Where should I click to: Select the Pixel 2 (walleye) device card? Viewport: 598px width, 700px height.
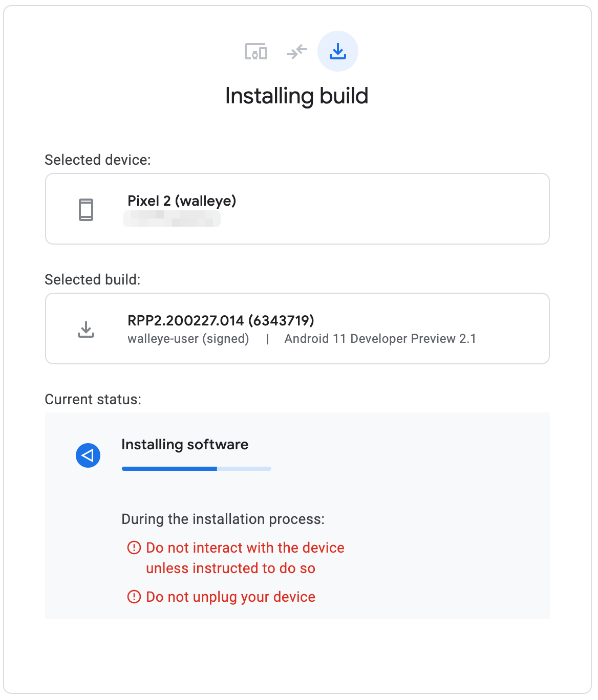[297, 209]
